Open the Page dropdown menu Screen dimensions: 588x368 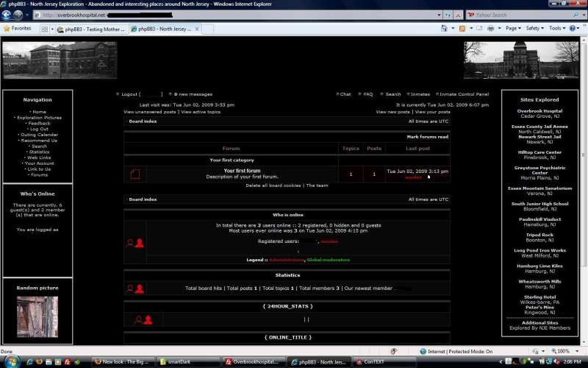click(513, 29)
